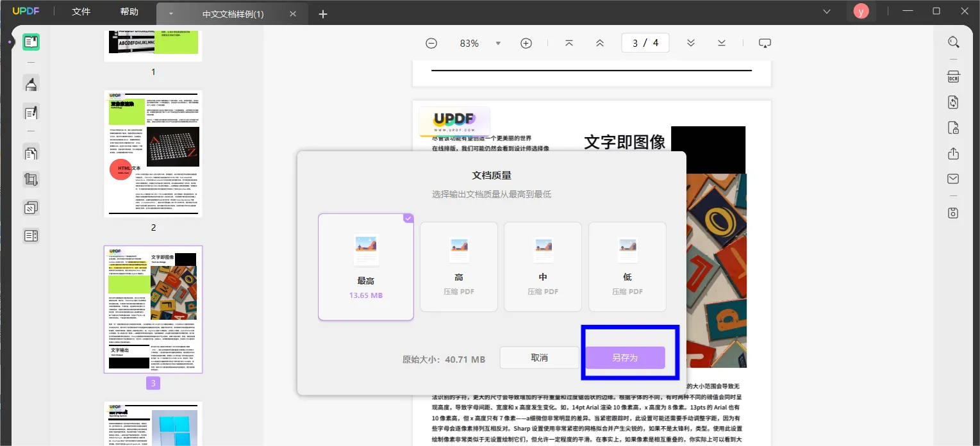Open the 文件 menu
The height and width of the screenshot is (446, 980).
81,12
